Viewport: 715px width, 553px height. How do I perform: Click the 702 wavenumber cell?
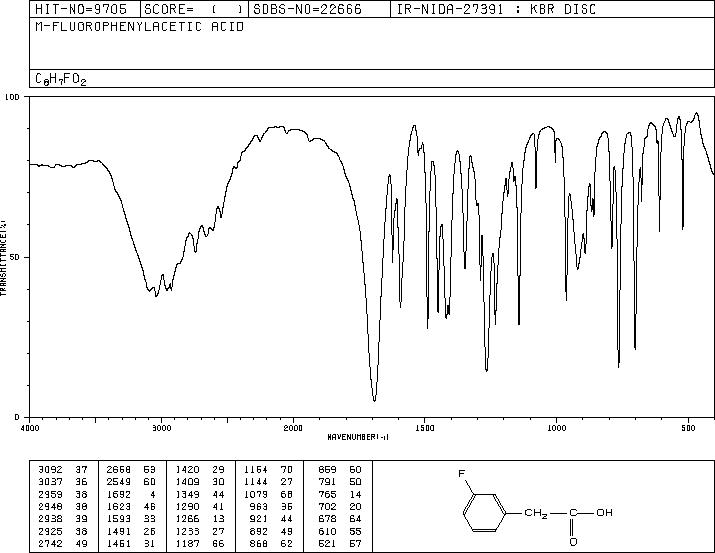point(327,506)
